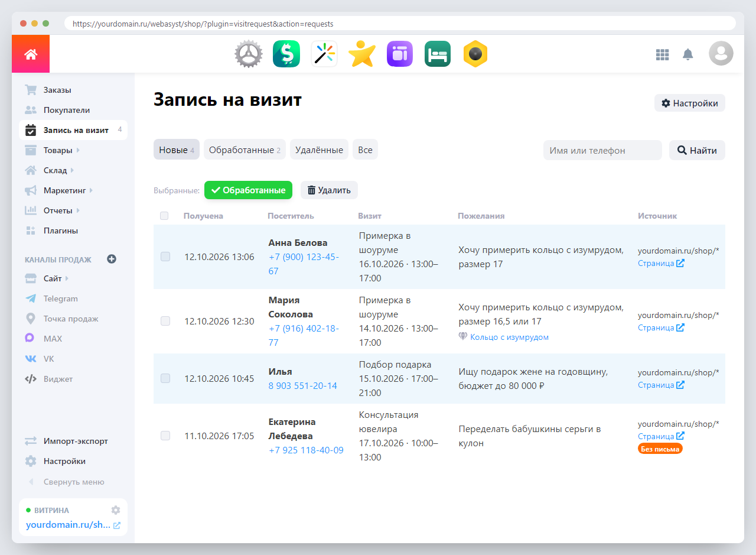756x555 pixels.
Task: Show the Удалённые tab
Action: coord(319,150)
